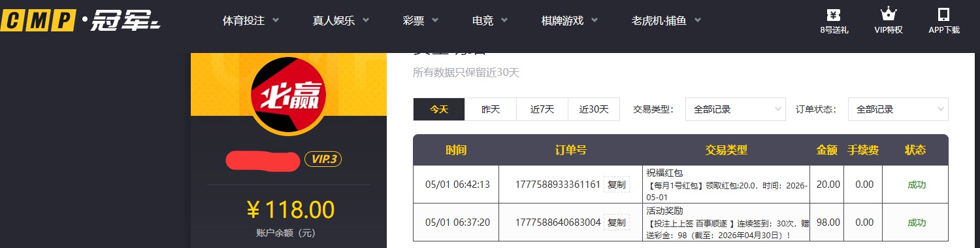
Task: Expand the 彩票 menu
Action: coord(421,20)
